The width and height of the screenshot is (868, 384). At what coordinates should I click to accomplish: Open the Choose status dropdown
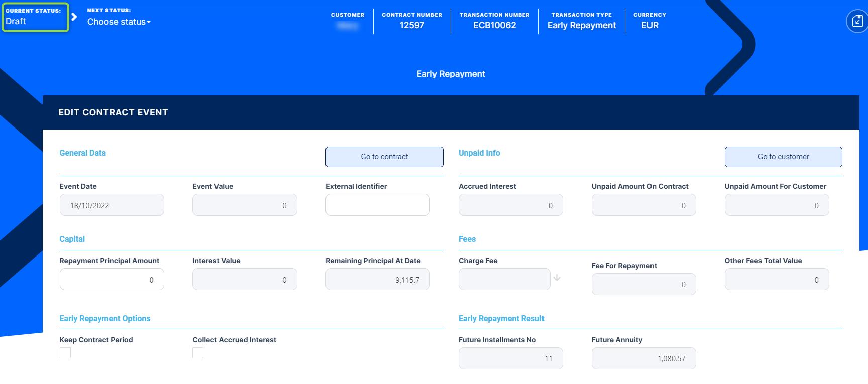[119, 22]
